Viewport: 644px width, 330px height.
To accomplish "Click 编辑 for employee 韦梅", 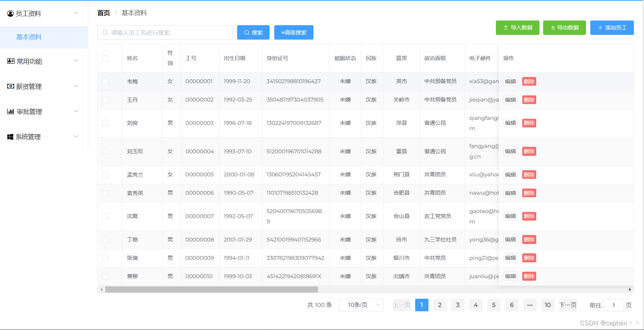I will coord(510,81).
